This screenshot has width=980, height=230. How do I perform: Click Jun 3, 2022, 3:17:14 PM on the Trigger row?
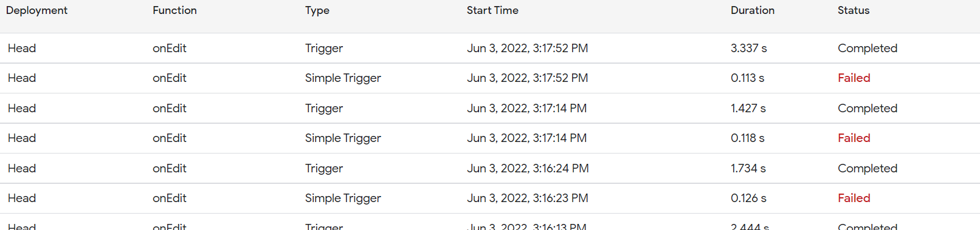pyautogui.click(x=526, y=108)
